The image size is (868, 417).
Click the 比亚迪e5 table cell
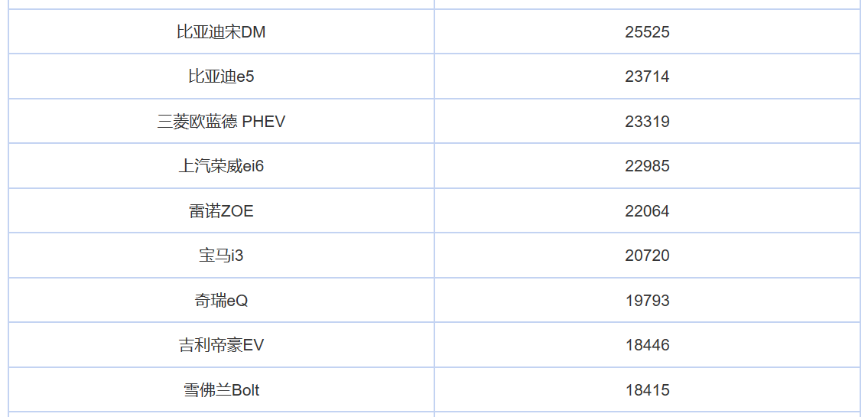221,77
